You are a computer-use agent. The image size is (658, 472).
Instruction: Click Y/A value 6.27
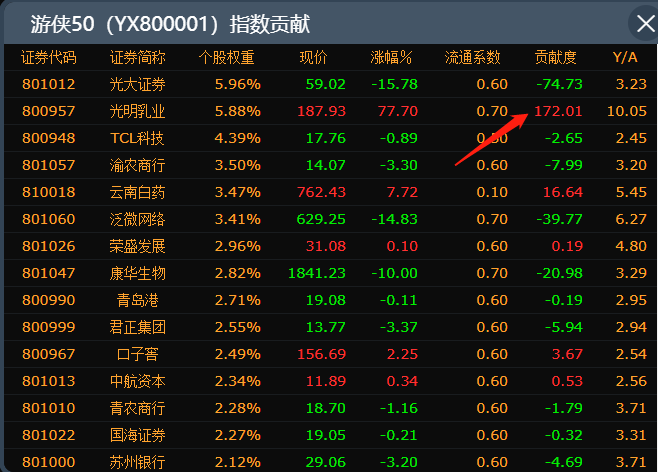(631, 219)
